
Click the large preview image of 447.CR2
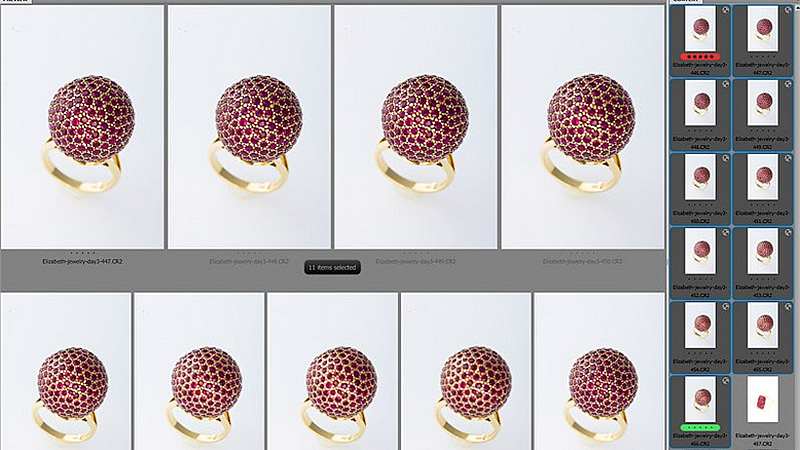pos(82,127)
